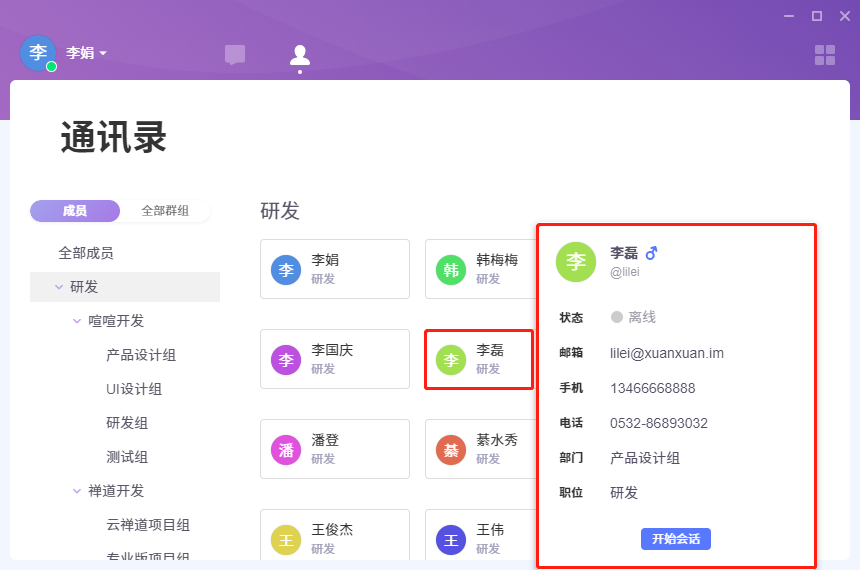Image resolution: width=860 pixels, height=570 pixels.
Task: Click 李磊 green avatar in profile card
Action: [576, 262]
